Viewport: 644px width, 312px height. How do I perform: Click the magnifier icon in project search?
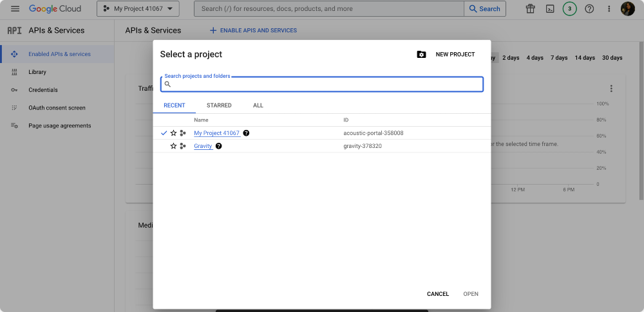click(x=167, y=84)
